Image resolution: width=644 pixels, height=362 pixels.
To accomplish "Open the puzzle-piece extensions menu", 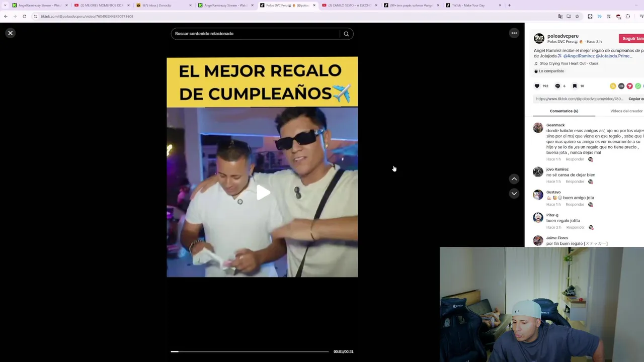I will [x=628, y=16].
